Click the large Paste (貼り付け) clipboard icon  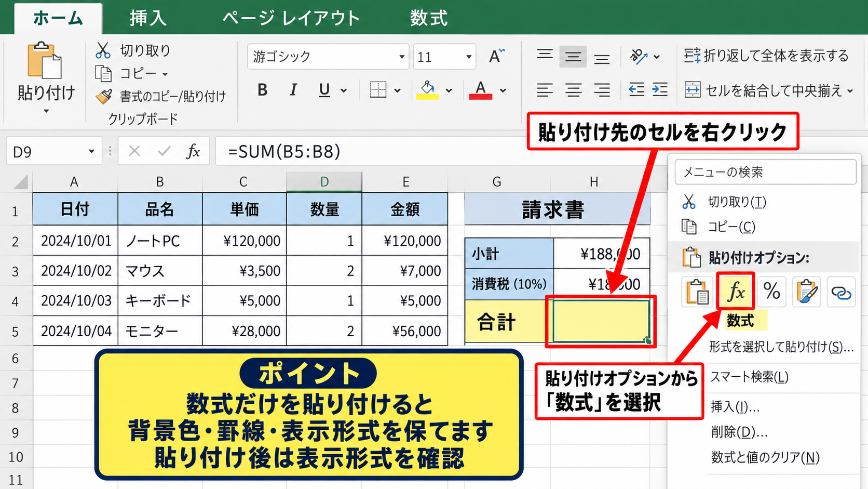tap(45, 60)
